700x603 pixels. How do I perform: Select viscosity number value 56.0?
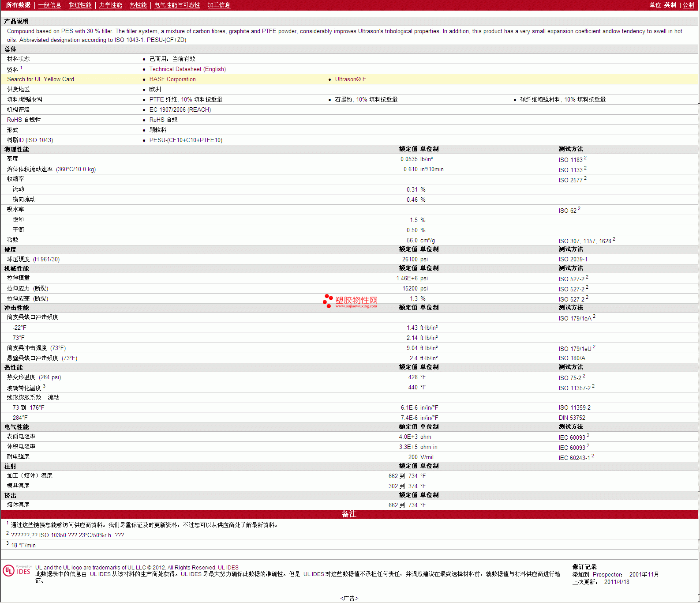tap(412, 241)
